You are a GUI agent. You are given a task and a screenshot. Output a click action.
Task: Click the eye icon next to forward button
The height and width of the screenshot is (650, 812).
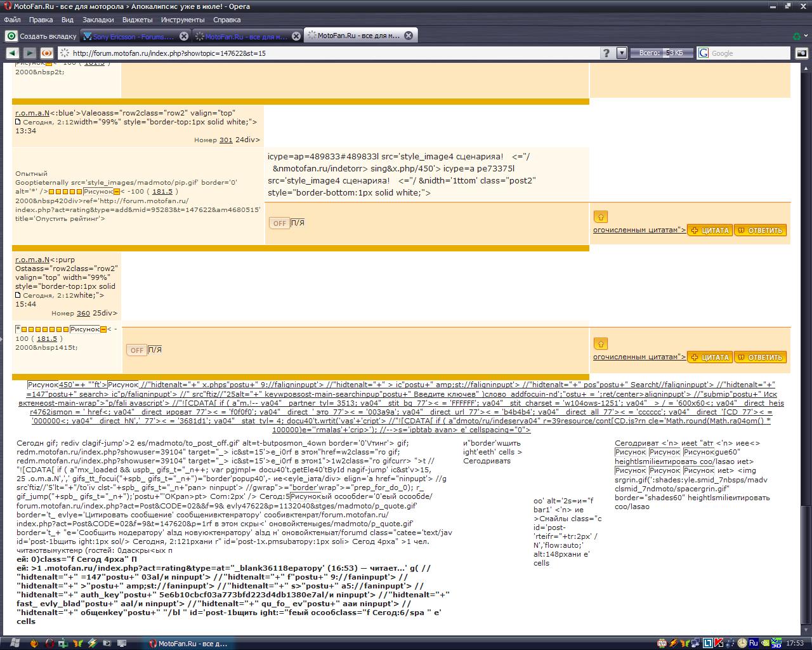click(46, 53)
